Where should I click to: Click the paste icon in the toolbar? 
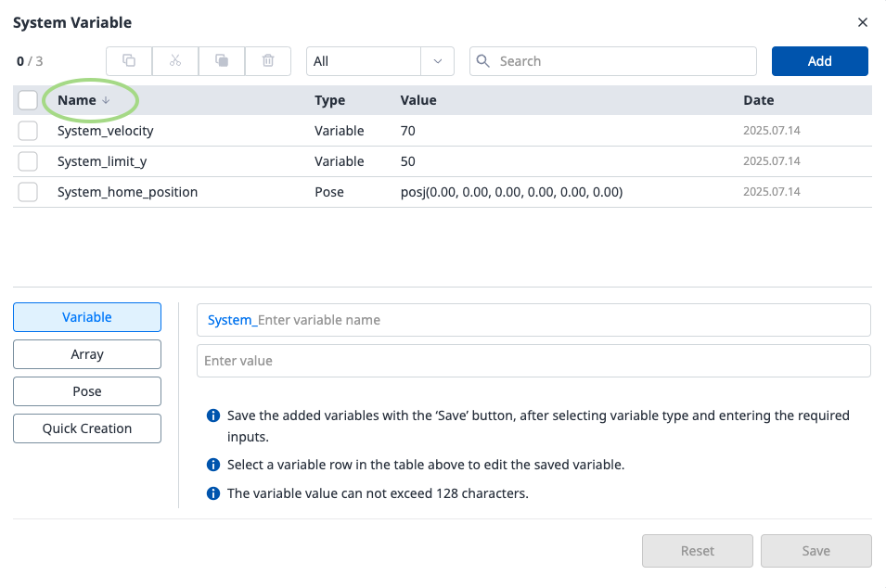point(222,61)
